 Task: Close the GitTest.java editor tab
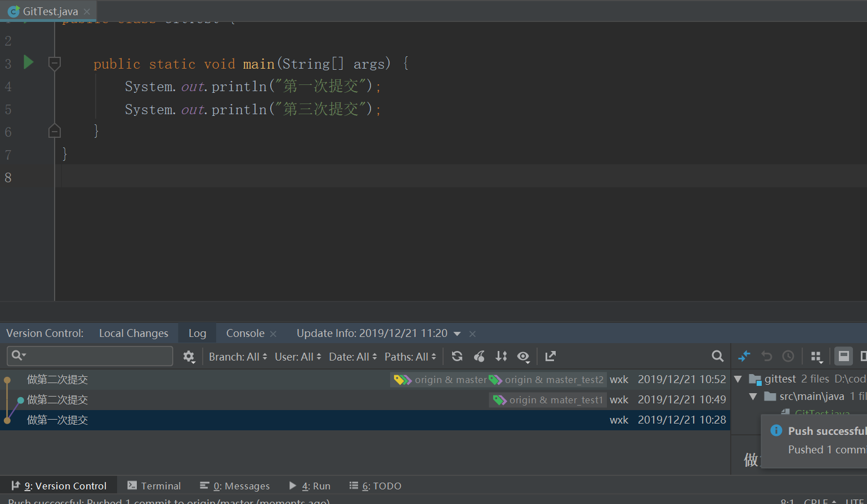tap(87, 12)
